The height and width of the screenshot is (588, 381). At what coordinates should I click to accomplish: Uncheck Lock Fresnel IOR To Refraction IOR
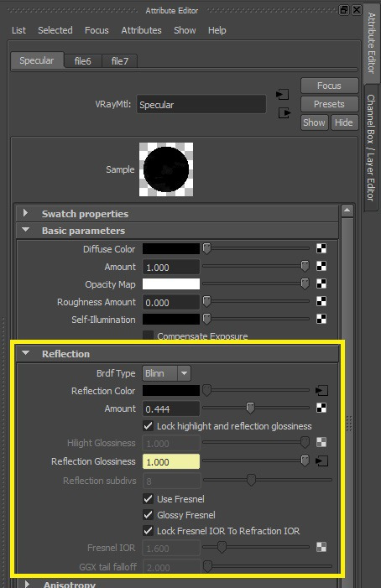click(149, 531)
